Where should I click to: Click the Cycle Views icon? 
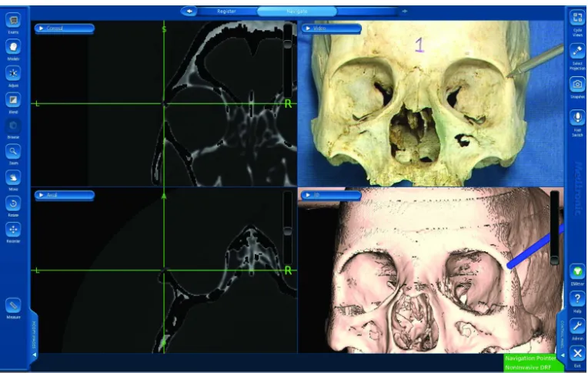[x=577, y=17]
